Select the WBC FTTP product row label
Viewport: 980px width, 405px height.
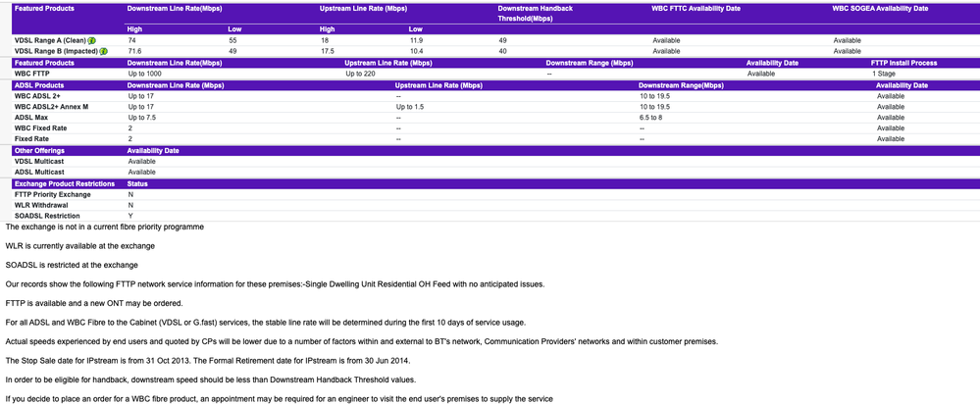pos(31,74)
